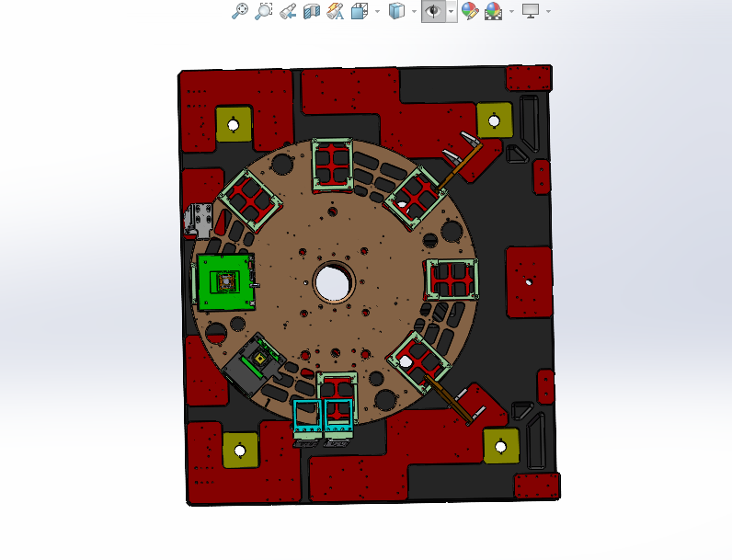
Task: Click the Apply Scene icon
Action: 494,11
